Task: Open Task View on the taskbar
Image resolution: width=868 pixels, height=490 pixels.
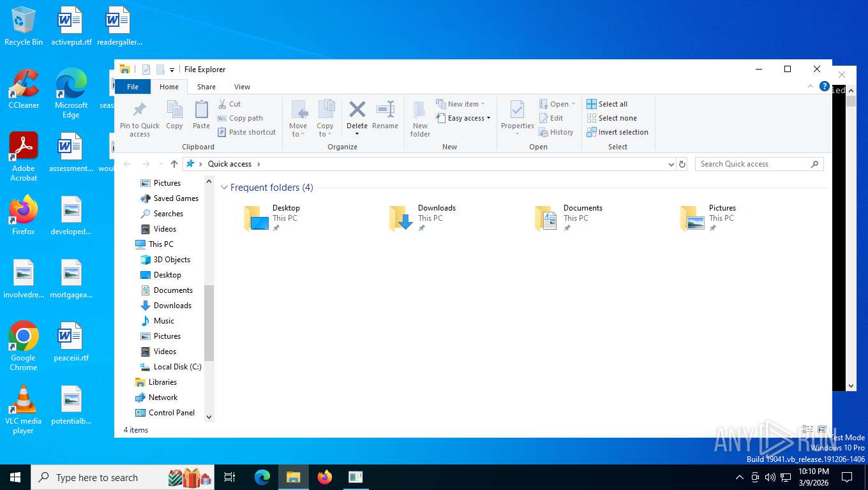Action: coord(230,477)
